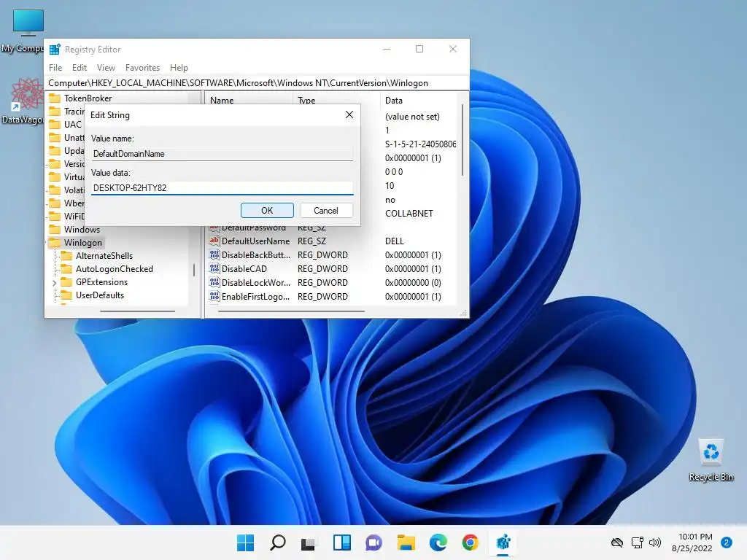Click the Registry Editor taskbar icon
Viewport: 747px width, 560px height.
pyautogui.click(x=503, y=542)
